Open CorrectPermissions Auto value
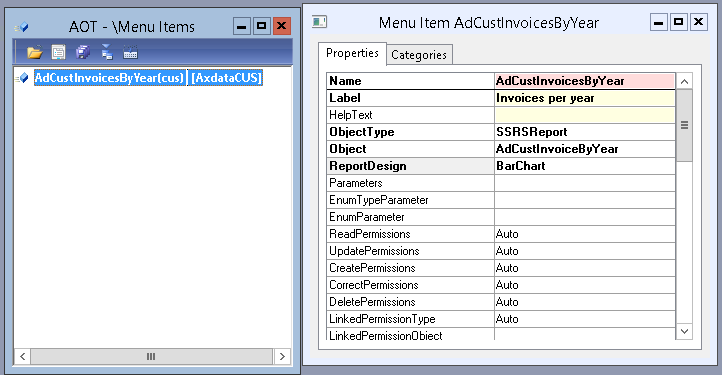 click(585, 286)
